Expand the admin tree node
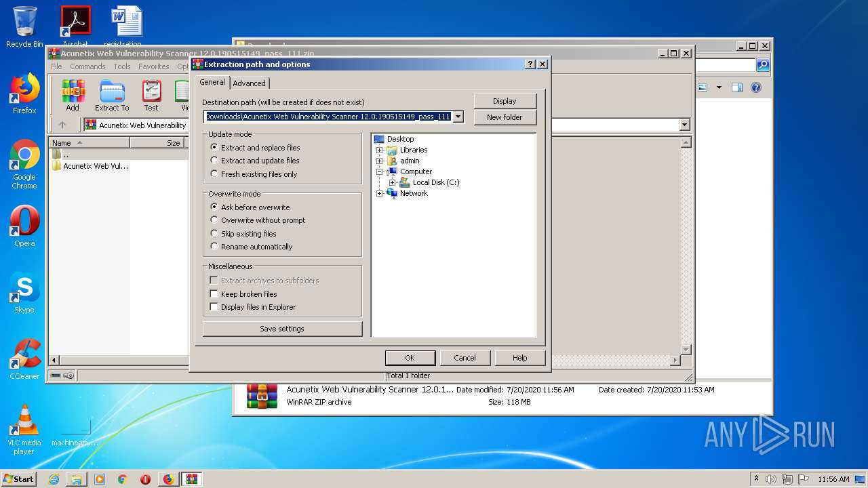This screenshot has height=488, width=868. (380, 161)
